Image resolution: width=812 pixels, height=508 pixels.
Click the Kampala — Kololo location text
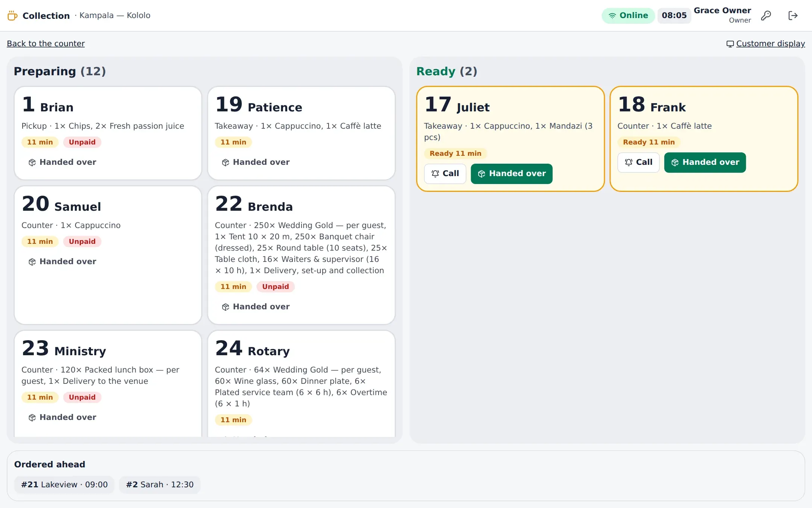(x=115, y=15)
